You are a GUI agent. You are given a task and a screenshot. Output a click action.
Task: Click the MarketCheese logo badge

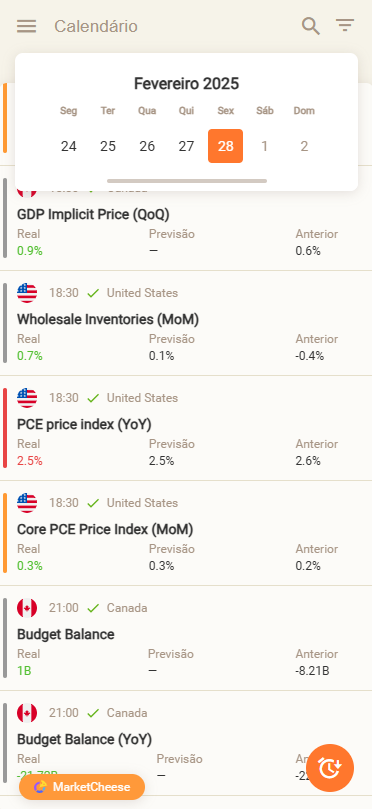pyautogui.click(x=82, y=787)
